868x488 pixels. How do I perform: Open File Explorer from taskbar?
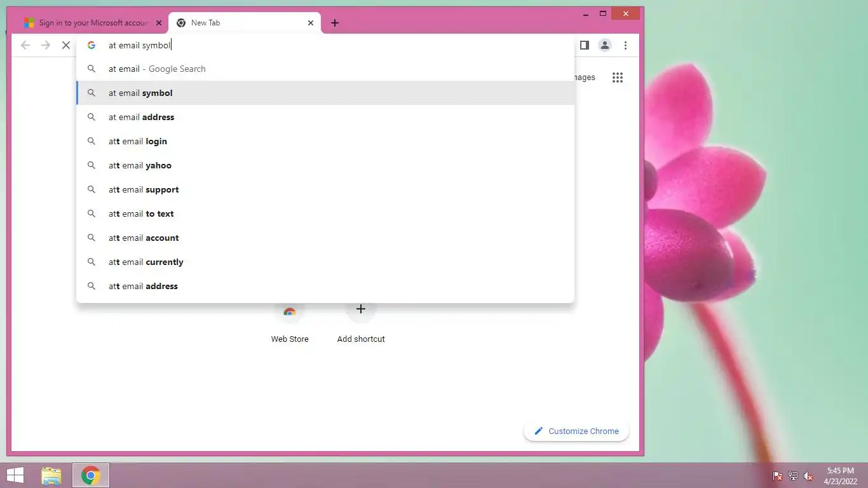(51, 475)
